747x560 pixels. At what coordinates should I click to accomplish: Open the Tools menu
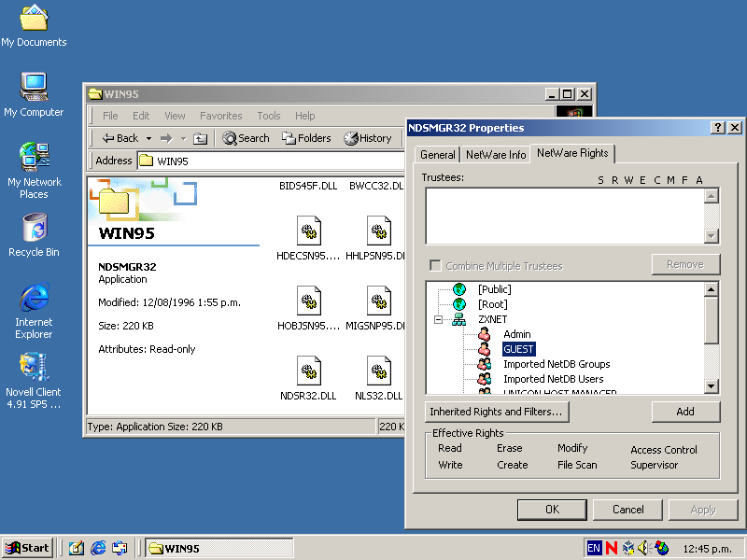269,116
